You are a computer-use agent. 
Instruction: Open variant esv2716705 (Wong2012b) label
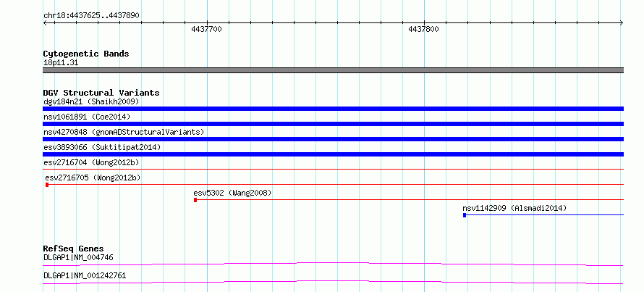point(93,178)
